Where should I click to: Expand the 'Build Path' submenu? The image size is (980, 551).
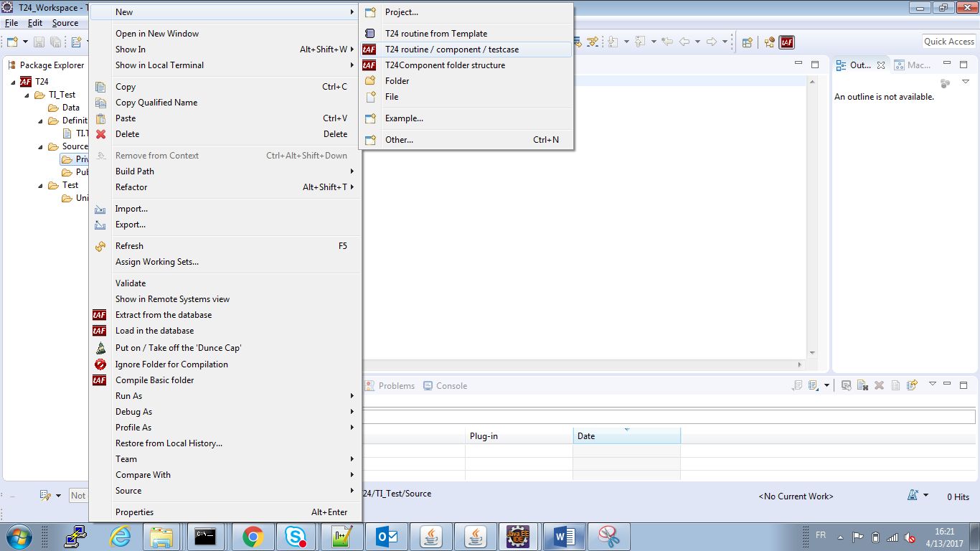tap(135, 171)
